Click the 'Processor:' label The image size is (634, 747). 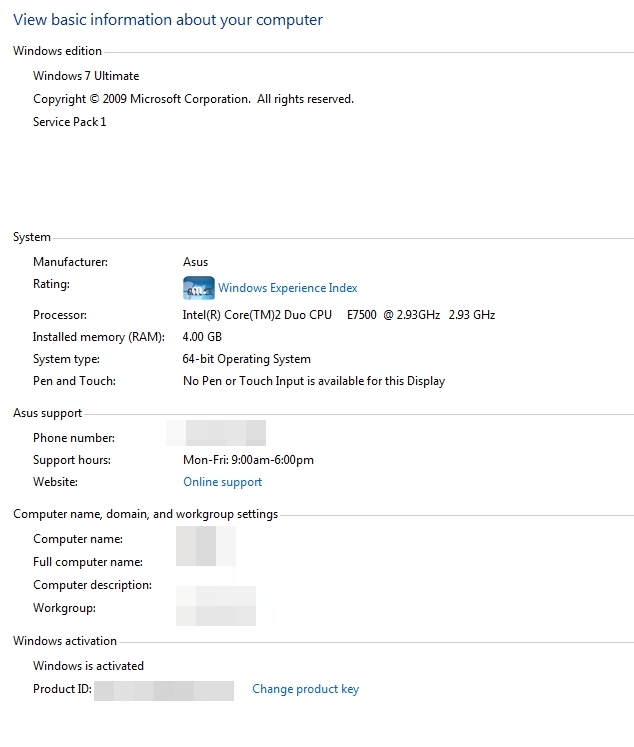tap(60, 315)
